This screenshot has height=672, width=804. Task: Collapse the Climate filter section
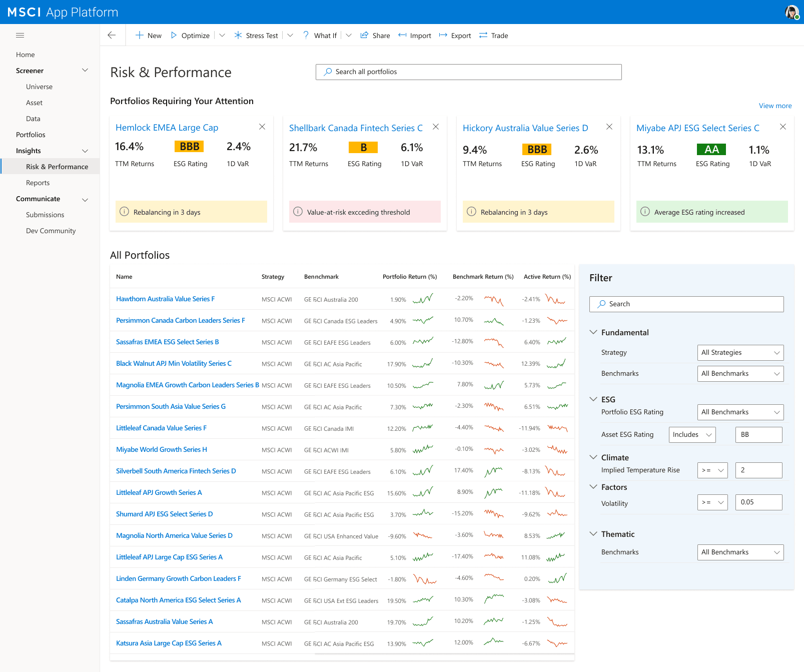593,457
